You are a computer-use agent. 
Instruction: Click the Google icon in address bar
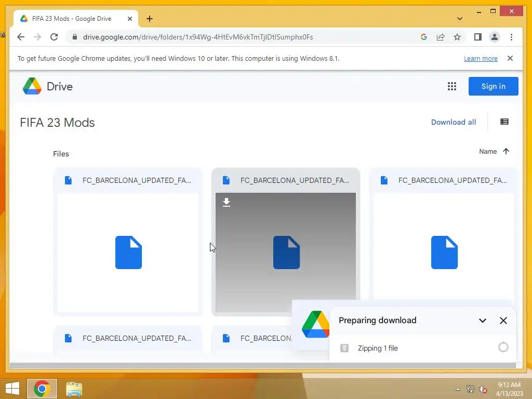point(424,37)
